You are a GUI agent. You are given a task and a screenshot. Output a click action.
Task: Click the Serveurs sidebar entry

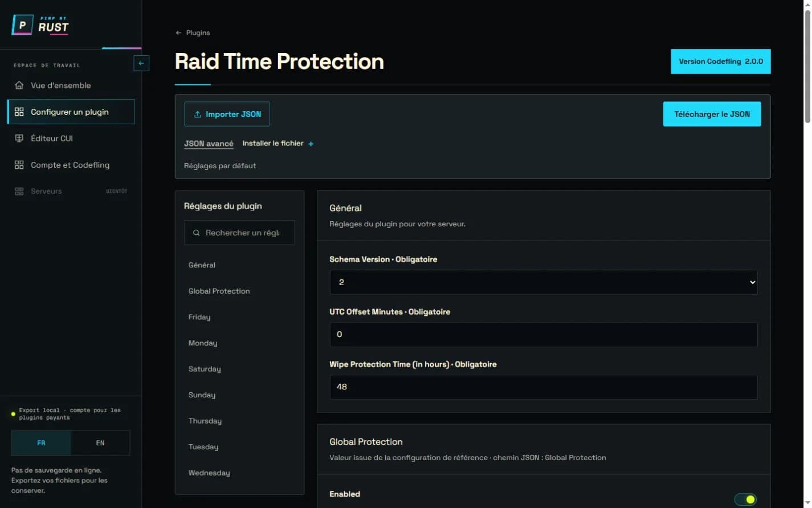(71, 191)
